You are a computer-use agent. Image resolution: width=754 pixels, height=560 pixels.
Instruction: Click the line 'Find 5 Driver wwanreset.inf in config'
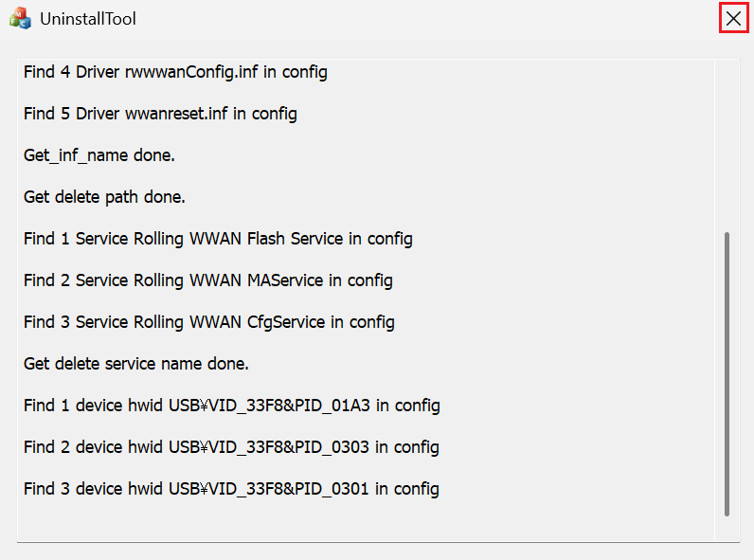pyautogui.click(x=160, y=114)
